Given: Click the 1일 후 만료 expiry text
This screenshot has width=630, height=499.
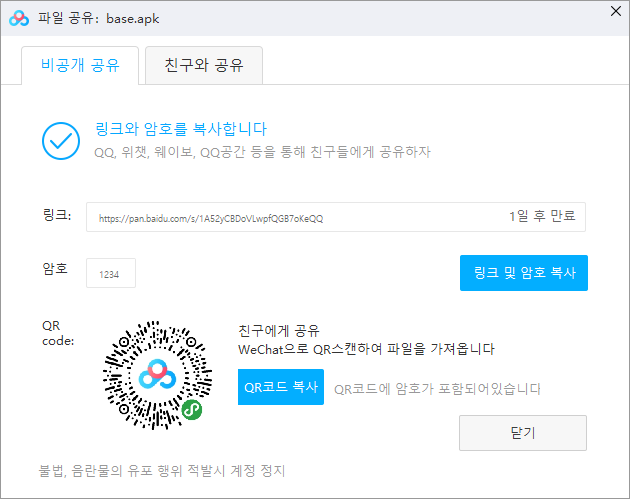Looking at the screenshot, I should (542, 216).
